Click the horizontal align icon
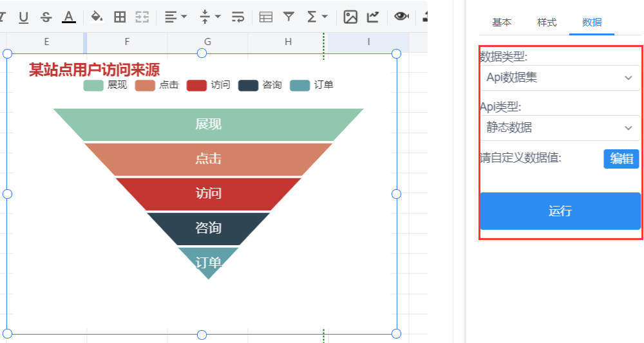Image resolution: width=644 pixels, height=343 pixels. coord(171,17)
